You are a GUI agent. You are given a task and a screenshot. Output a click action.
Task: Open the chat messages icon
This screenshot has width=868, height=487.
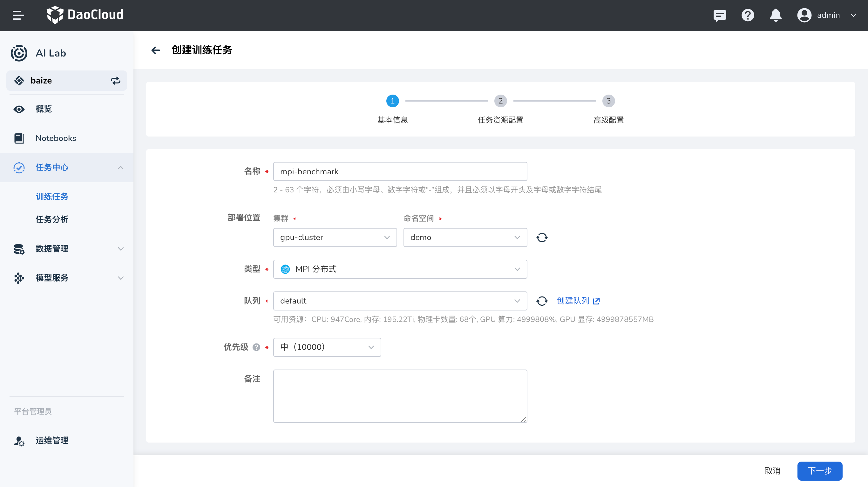[720, 15]
